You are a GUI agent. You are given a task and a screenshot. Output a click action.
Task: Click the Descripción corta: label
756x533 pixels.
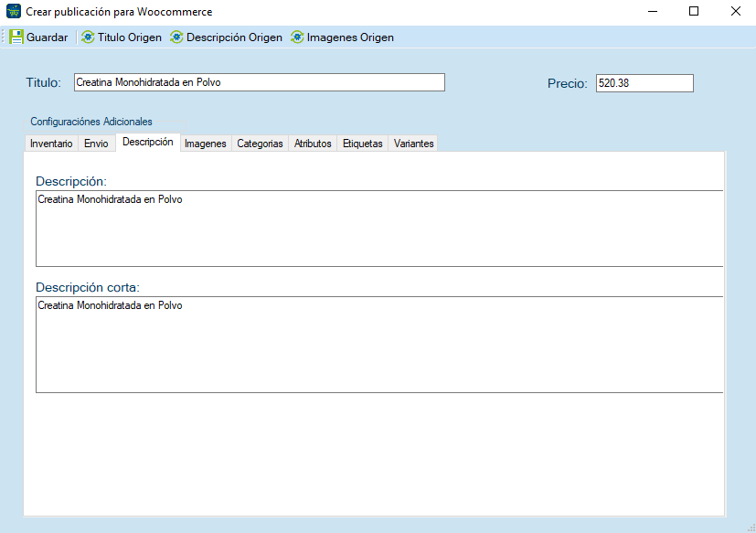(x=88, y=287)
